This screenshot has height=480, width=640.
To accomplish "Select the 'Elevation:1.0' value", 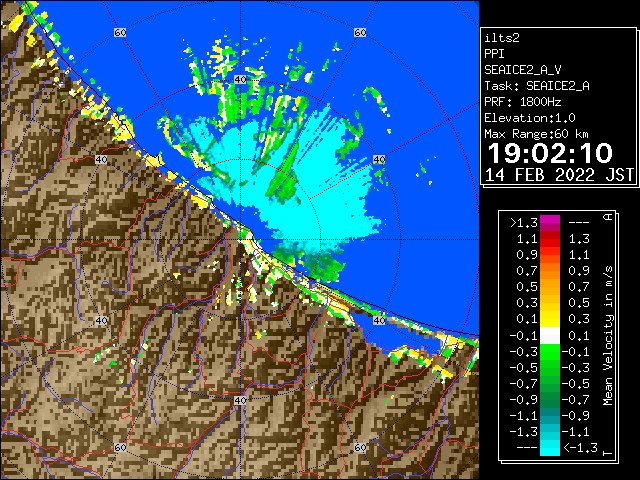I will coord(530,118).
